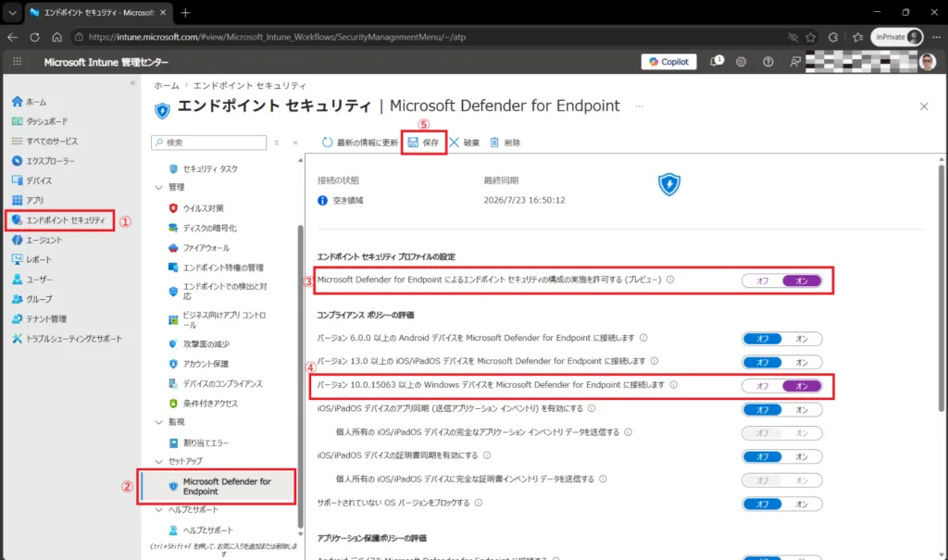Collapse the blade menu with double-chevron

pyautogui.click(x=295, y=143)
